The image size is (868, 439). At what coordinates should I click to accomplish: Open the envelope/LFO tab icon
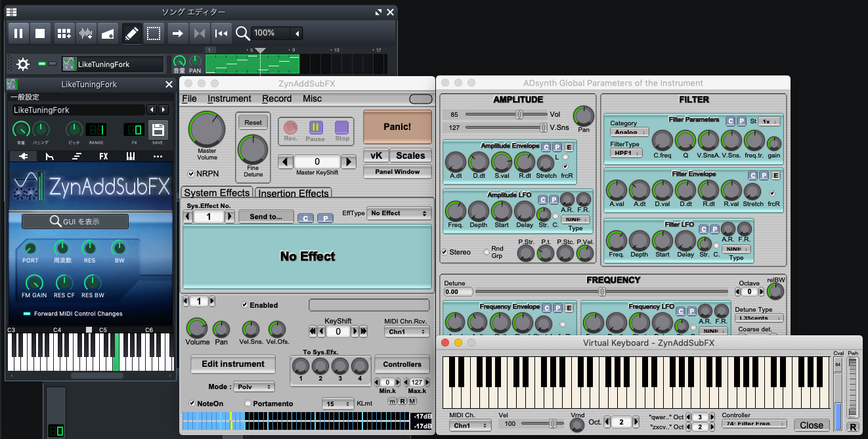pos(51,156)
